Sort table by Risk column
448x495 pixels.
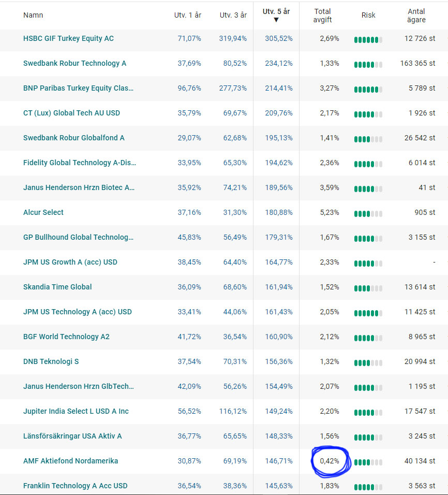click(368, 15)
